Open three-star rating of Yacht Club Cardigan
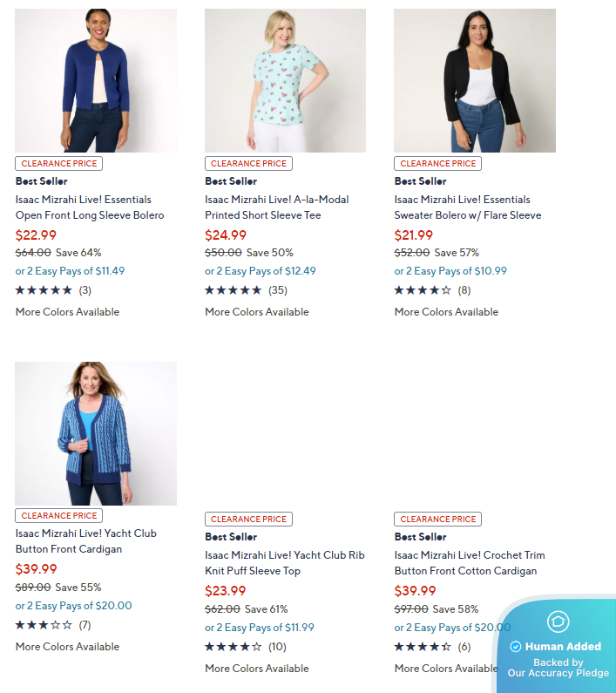Image resolution: width=616 pixels, height=693 pixels. tap(44, 625)
